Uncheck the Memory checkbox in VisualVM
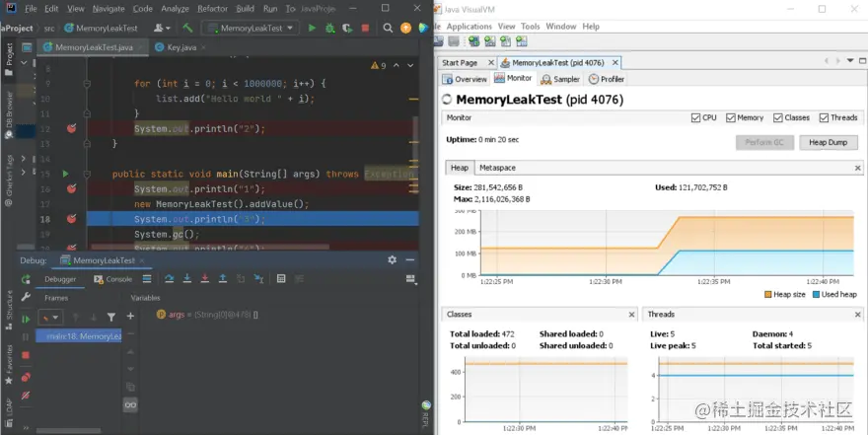Viewport: 868px width, 435px height. pyautogui.click(x=731, y=118)
